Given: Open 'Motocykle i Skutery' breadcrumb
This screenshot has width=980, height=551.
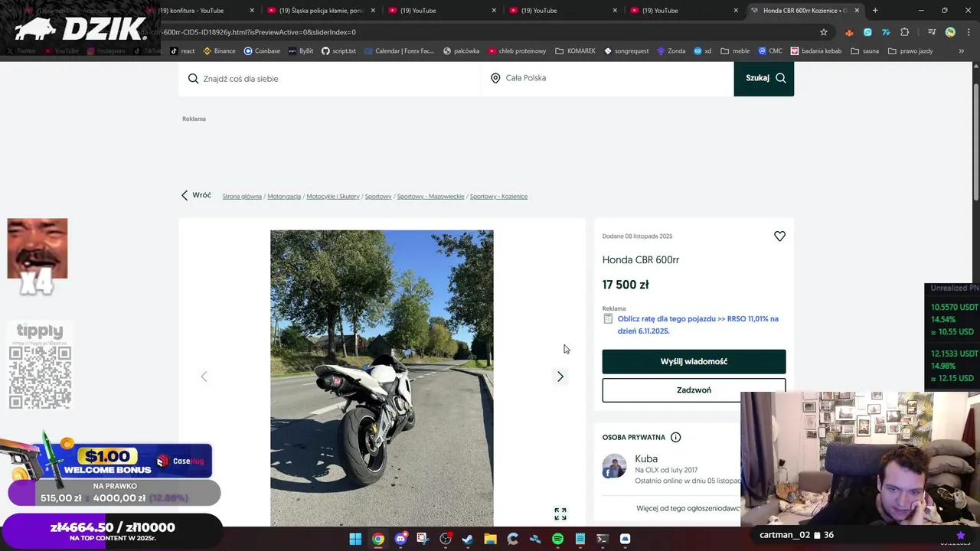Looking at the screenshot, I should tap(333, 197).
